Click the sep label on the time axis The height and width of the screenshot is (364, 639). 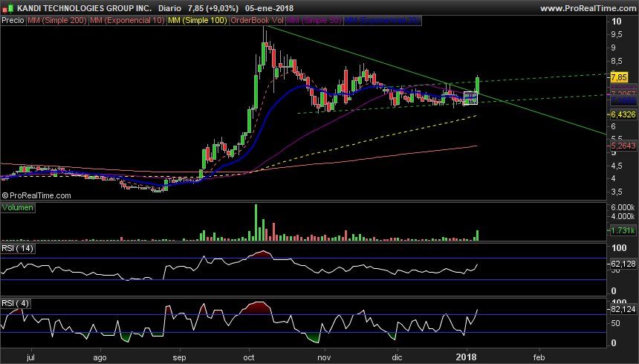click(x=179, y=357)
